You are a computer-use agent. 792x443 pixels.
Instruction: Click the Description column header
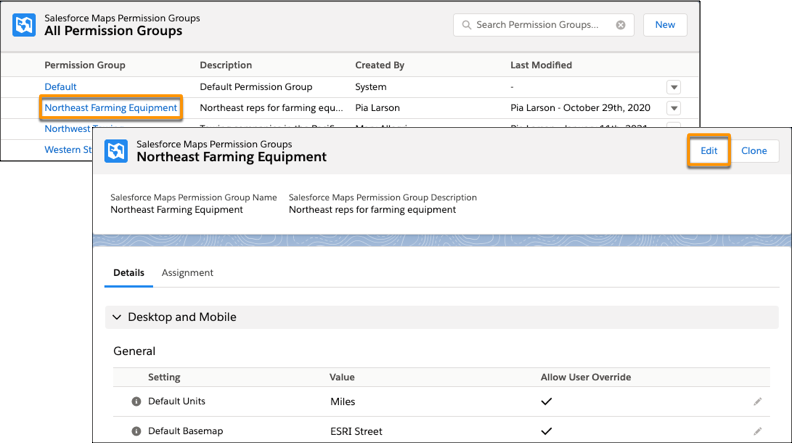(x=226, y=65)
